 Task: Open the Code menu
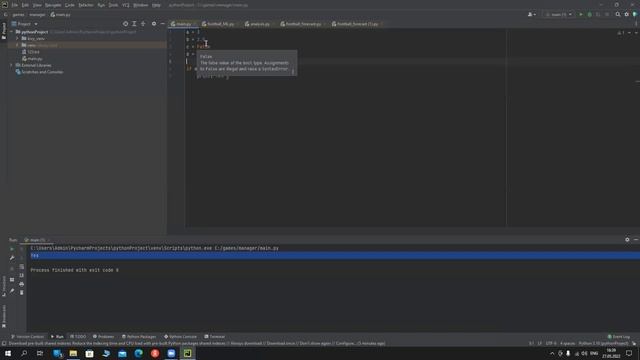pos(70,5)
